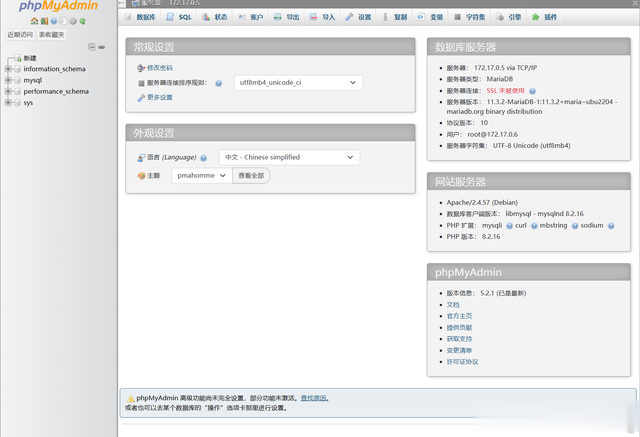Image resolution: width=640 pixels, height=437 pixels.
Task: Click database icon beside information_schema
Action: [x=17, y=69]
